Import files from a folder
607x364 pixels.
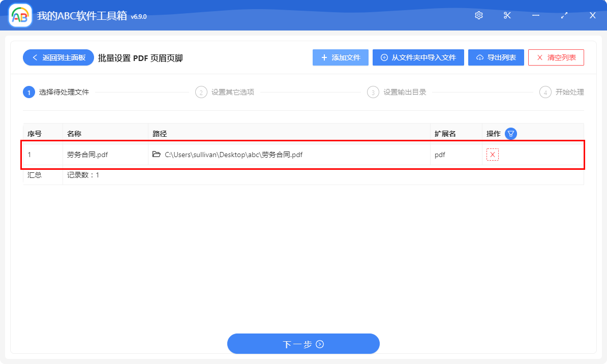[418, 57]
